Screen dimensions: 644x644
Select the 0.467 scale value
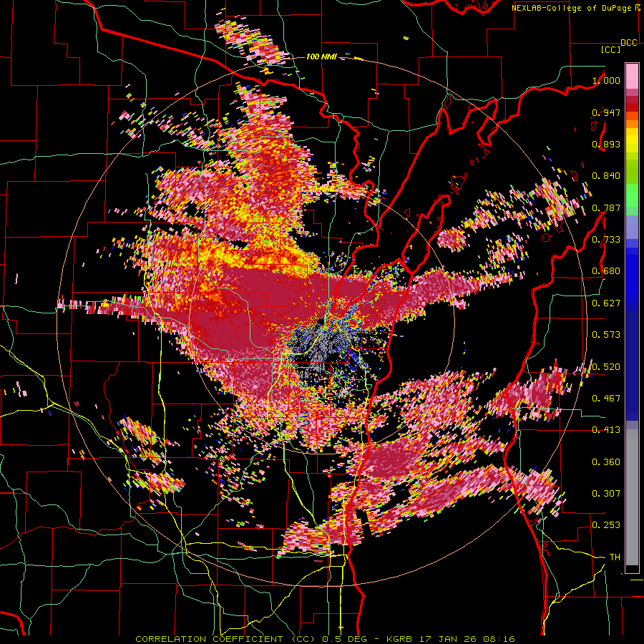(x=606, y=399)
